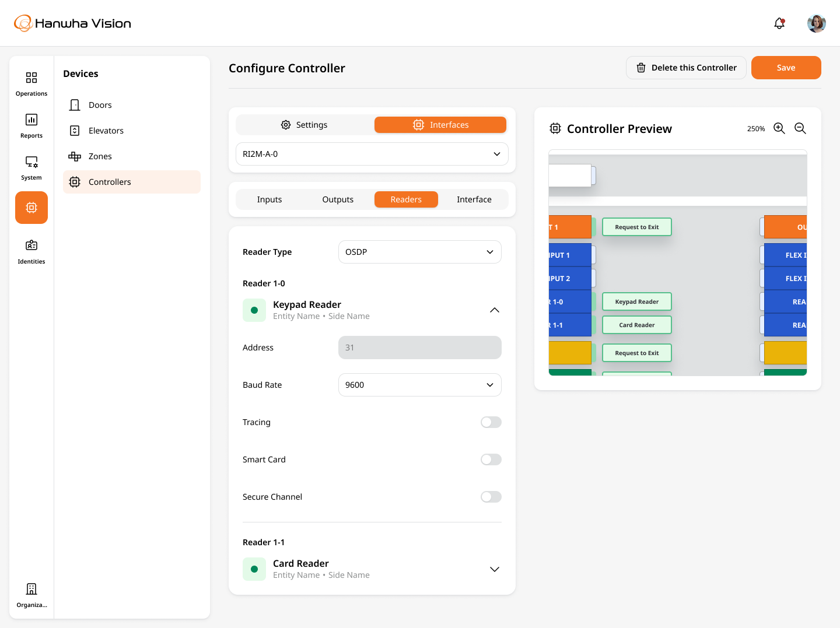This screenshot has width=840, height=628.
Task: Go to Doors in the Devices list
Action: [x=132, y=105]
